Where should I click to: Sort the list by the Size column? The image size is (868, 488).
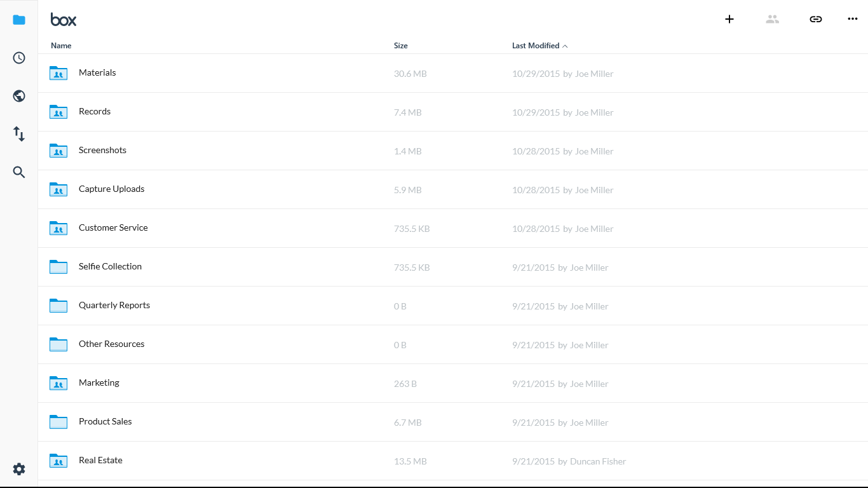click(400, 46)
